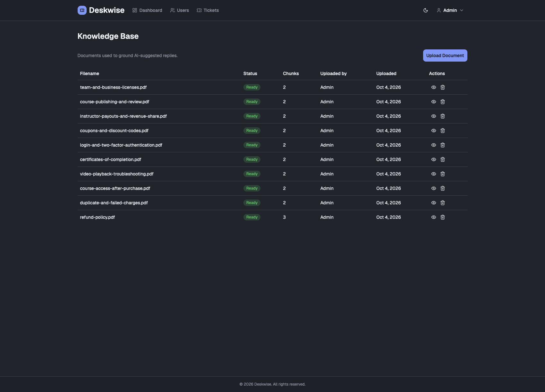
Task: Preview course-publishing-and-review.pdf via the eye icon
Action: click(x=434, y=102)
